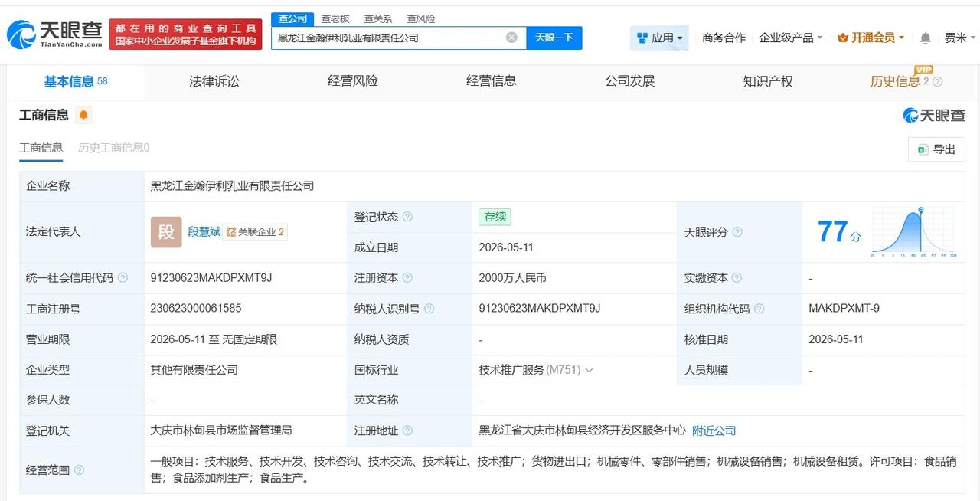
Task: Click the help icon next to 组织机构代码
Action: tap(759, 309)
